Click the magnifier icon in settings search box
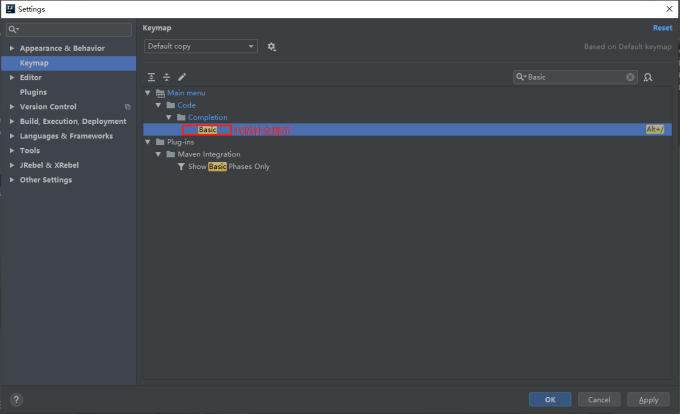681x415 pixels. (13, 30)
